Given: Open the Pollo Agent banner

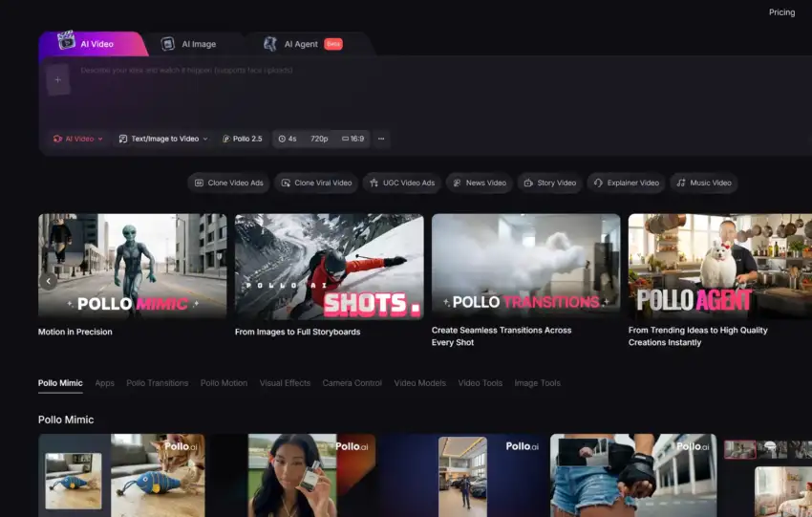Looking at the screenshot, I should [x=720, y=266].
